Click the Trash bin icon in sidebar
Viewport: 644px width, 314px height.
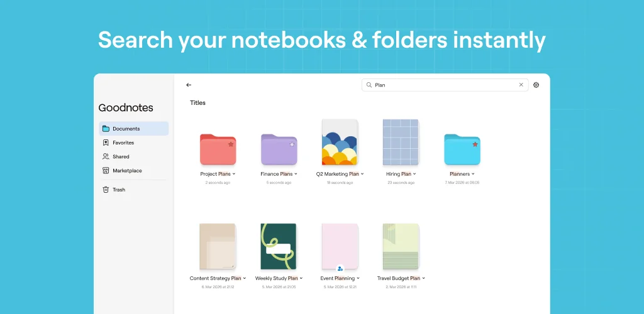(106, 190)
